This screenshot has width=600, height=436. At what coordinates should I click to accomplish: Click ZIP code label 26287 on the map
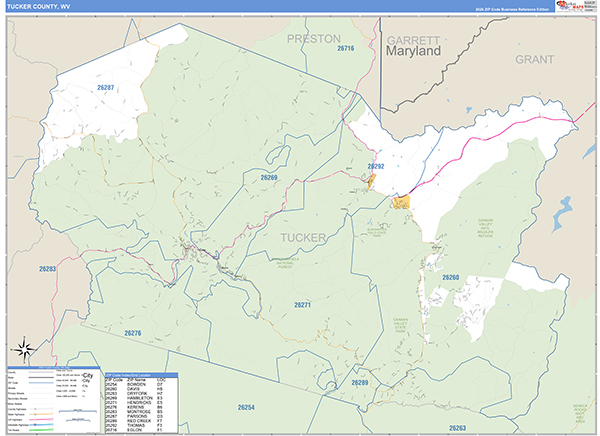(106, 88)
